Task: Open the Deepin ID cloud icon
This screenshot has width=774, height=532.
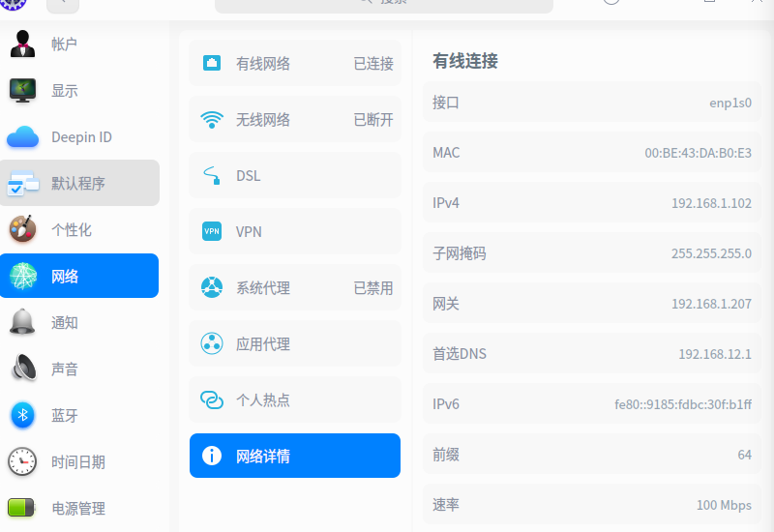Action: click(x=22, y=136)
